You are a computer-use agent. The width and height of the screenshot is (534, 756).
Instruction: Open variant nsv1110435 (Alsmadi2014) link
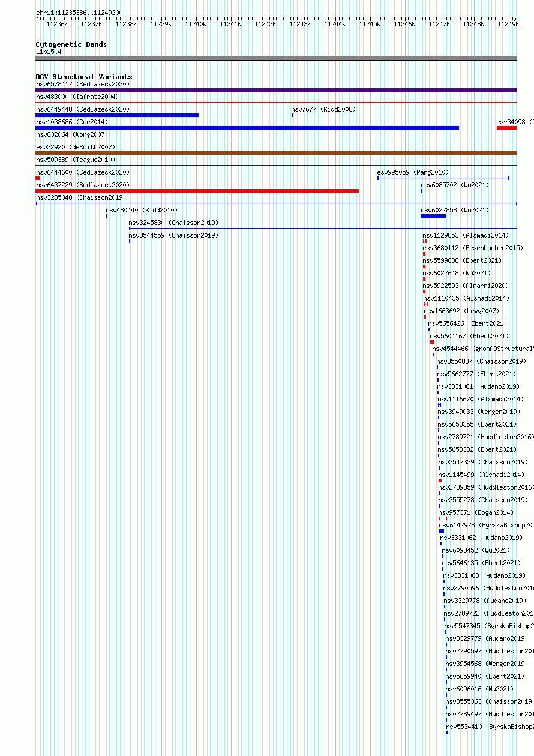pyautogui.click(x=466, y=298)
